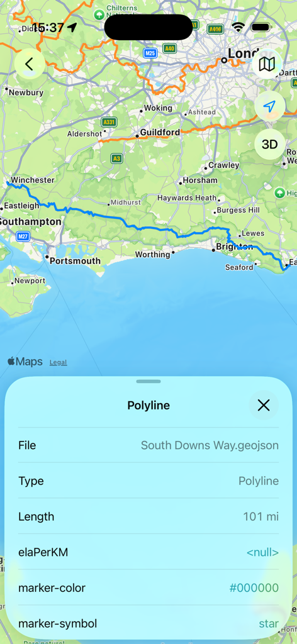
Task: Tap the marker-color #000000 value
Action: (x=254, y=588)
